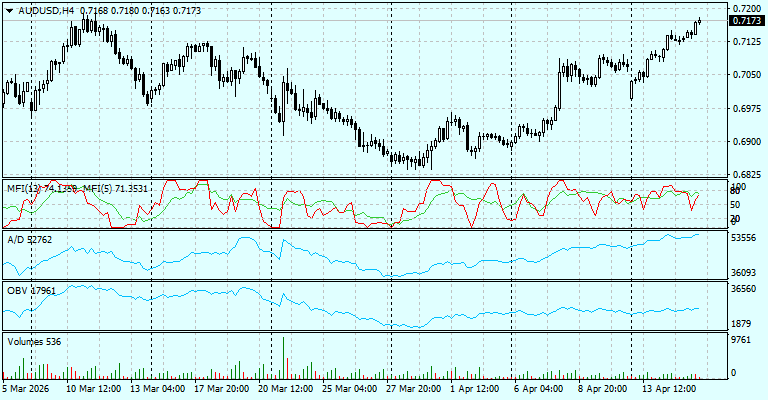Select the MFI(13) MFI(5) indicator label
Image resolution: width=768 pixels, height=400 pixels.
tap(77, 188)
